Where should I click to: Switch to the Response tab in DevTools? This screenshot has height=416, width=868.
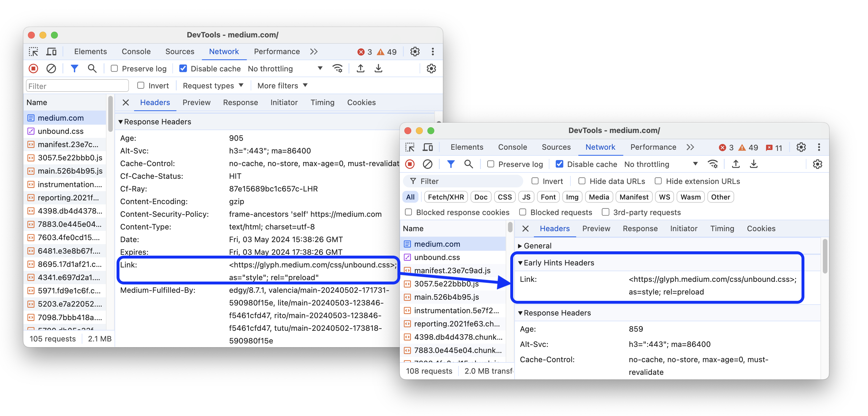[x=241, y=102]
